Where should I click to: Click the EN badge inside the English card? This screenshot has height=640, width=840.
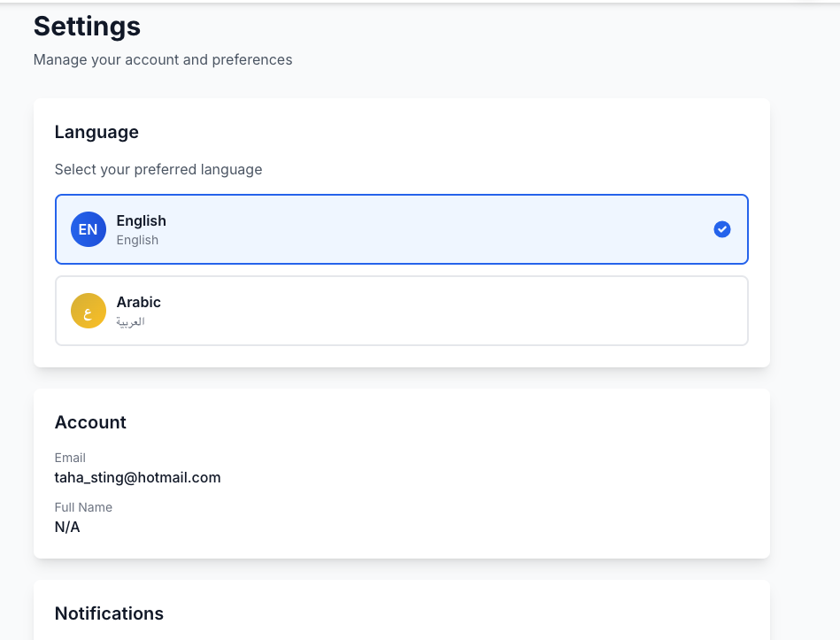point(88,229)
